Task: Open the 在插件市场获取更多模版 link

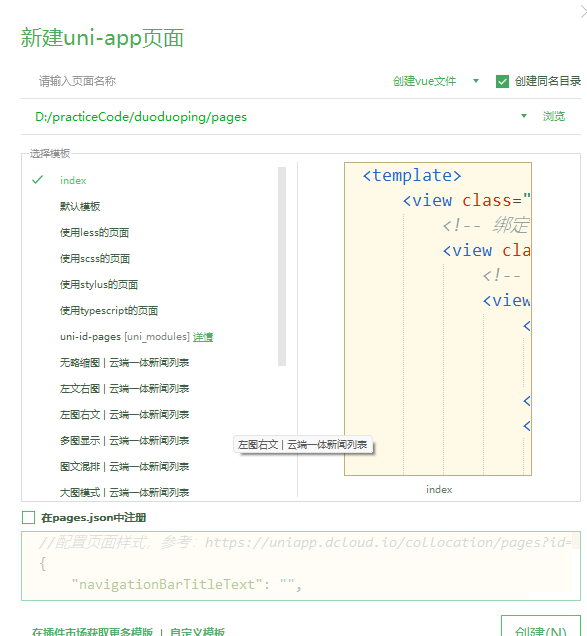Action: point(92,631)
